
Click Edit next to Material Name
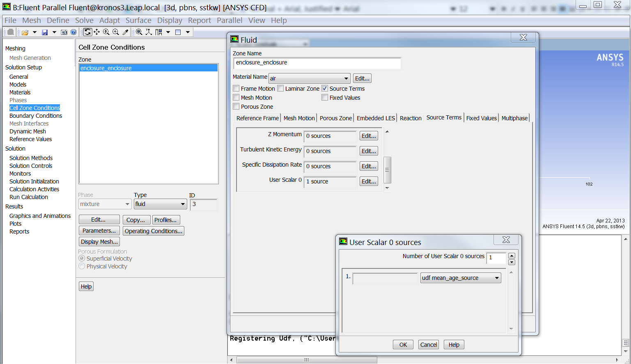362,78
